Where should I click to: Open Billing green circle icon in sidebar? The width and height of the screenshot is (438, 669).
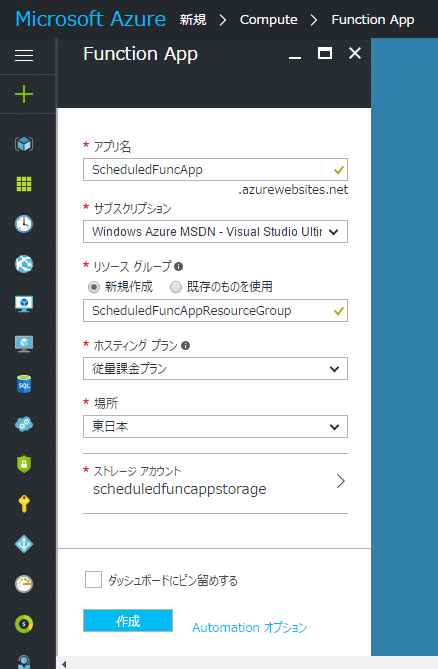24,624
